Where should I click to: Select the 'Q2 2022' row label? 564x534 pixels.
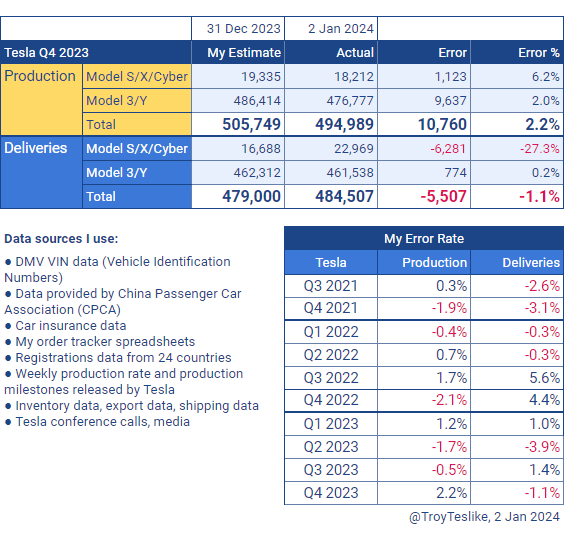(331, 355)
